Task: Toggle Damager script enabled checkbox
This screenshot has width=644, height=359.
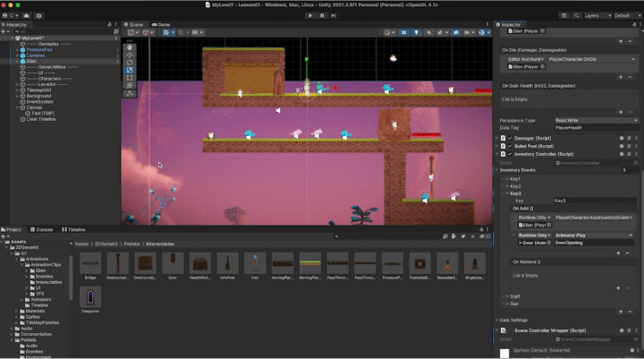Action: 510,138
